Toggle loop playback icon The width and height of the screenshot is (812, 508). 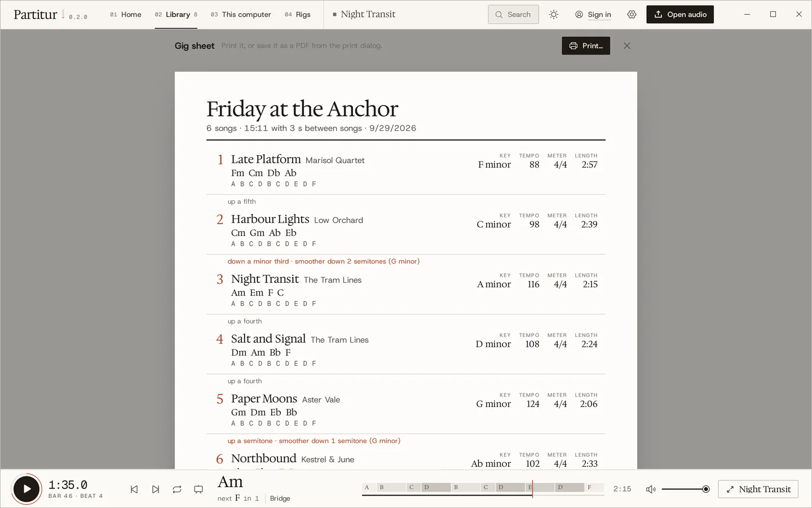click(x=177, y=489)
